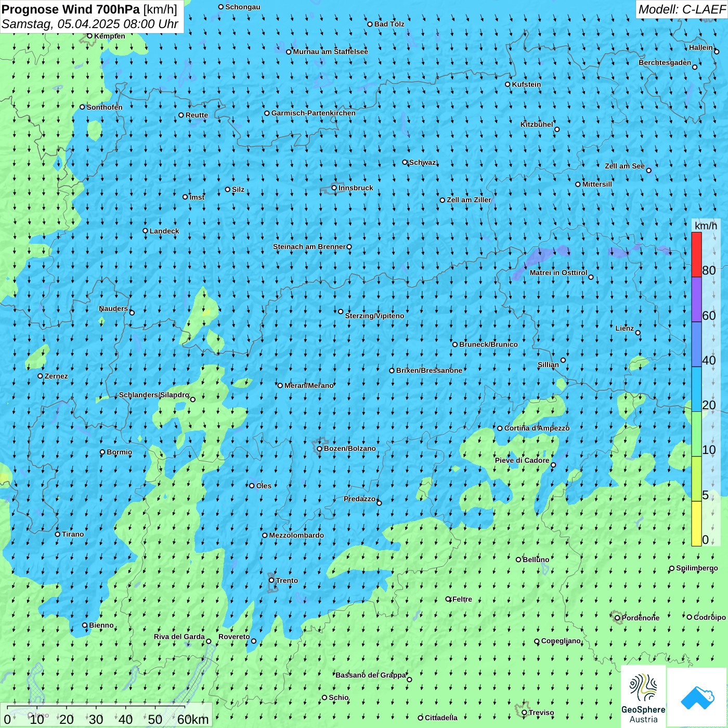Viewport: 728px width, 728px height.
Task: Click the yellow 0 km/h legend color
Action: tap(696, 524)
